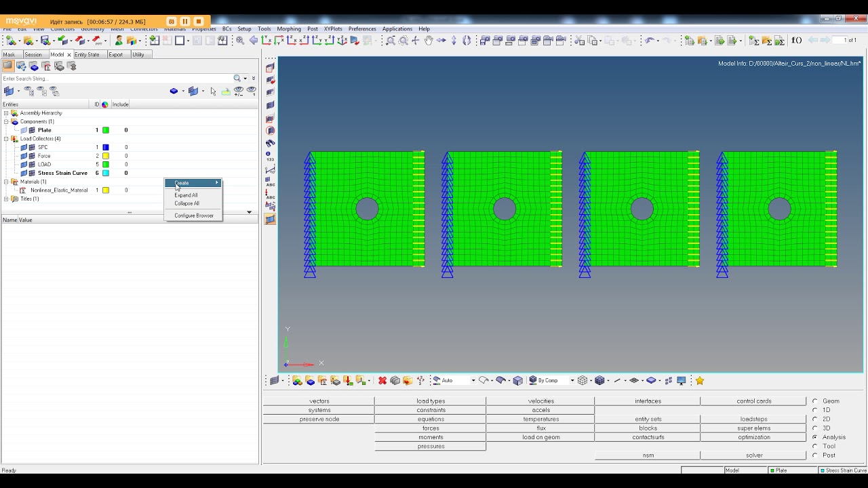Select the Tool radio button

(x=815, y=447)
